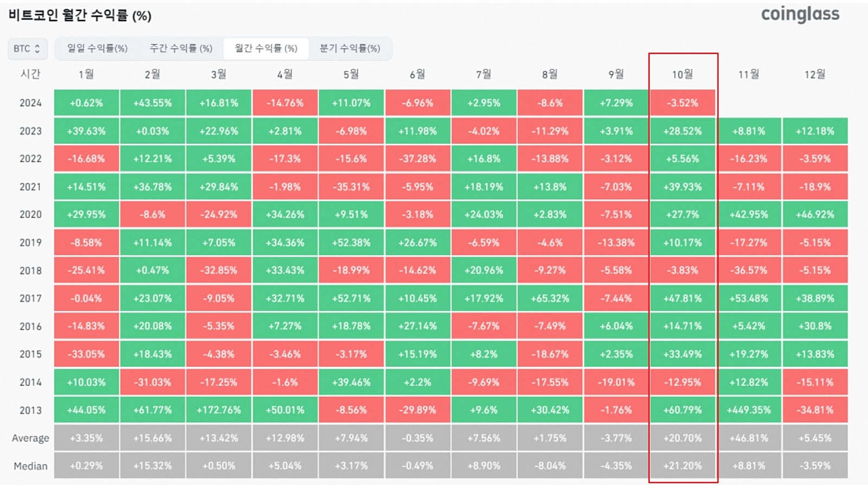Click the 2020 row label
The image size is (868, 485).
[30, 214]
